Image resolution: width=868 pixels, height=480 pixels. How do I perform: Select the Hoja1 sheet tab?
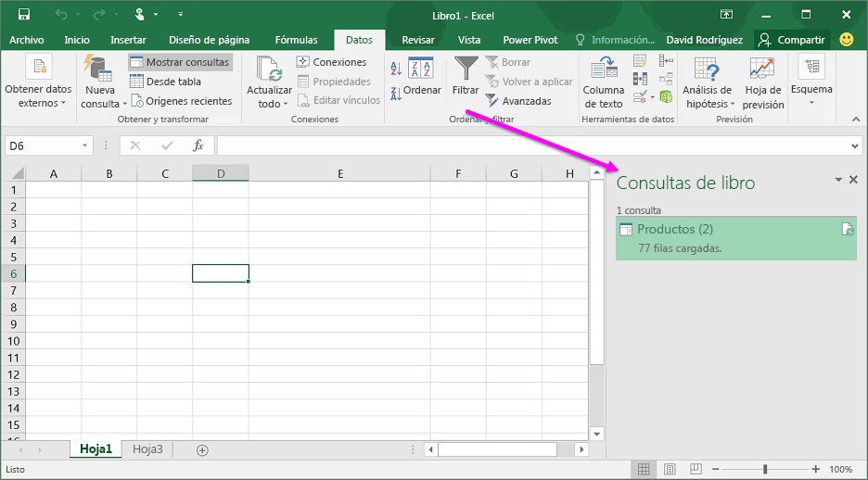pyautogui.click(x=96, y=449)
